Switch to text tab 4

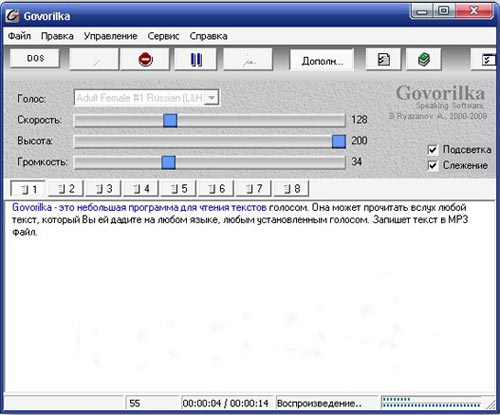pos(141,189)
